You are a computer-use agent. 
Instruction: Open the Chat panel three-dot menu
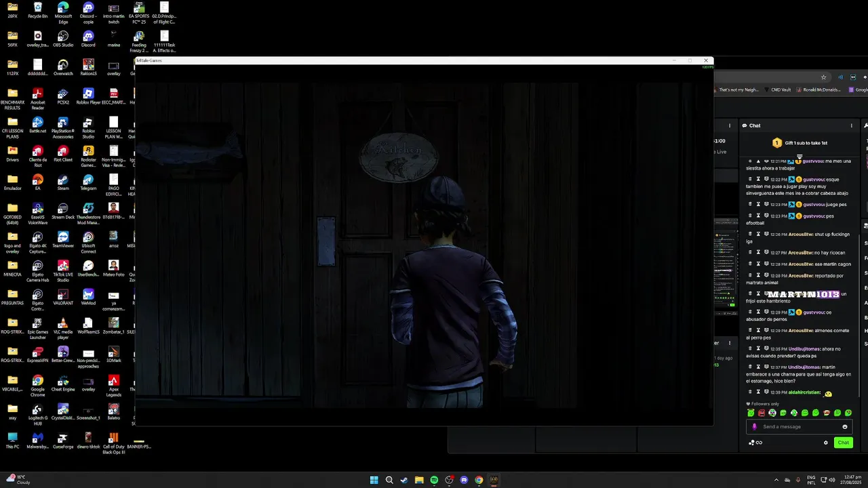coord(852,125)
